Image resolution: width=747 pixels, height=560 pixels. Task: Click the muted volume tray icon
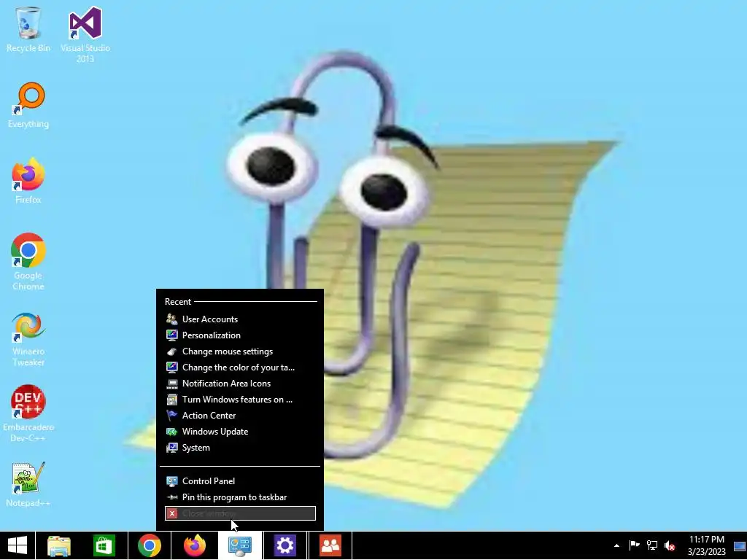670,545
